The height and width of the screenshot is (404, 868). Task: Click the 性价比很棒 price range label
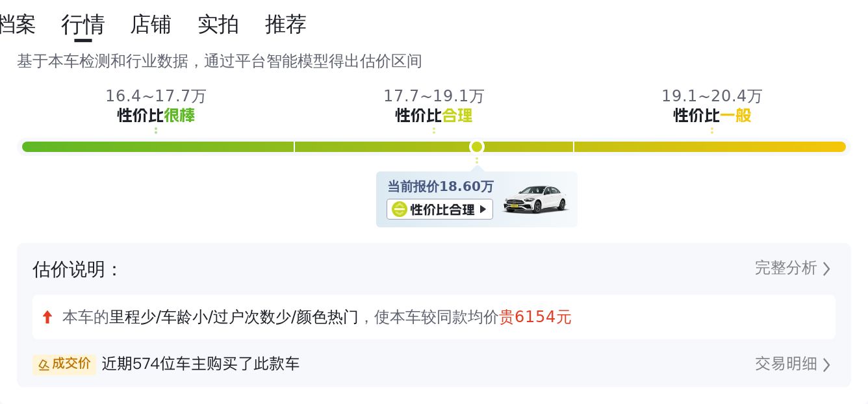[156, 116]
